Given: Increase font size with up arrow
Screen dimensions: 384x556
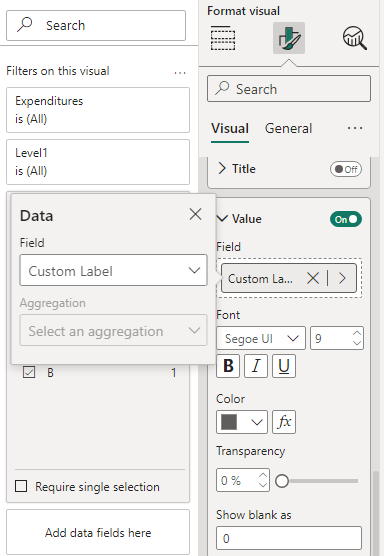Looking at the screenshot, I should (x=357, y=333).
